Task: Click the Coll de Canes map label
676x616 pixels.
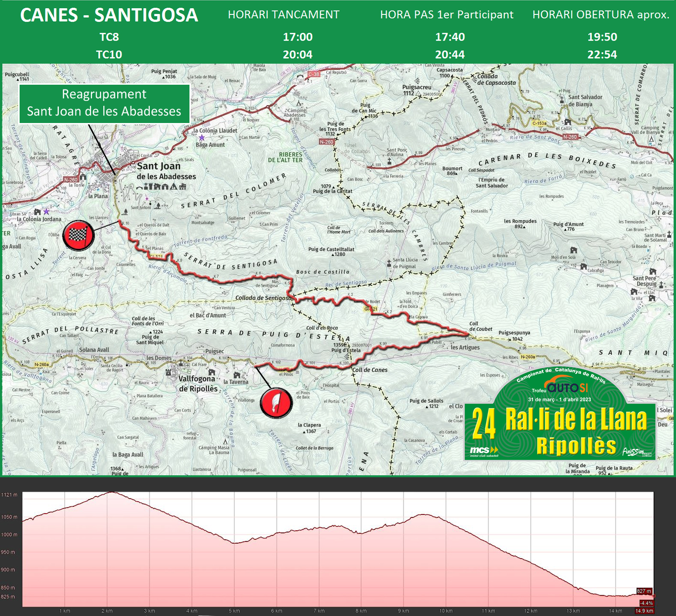Action: pos(370,370)
